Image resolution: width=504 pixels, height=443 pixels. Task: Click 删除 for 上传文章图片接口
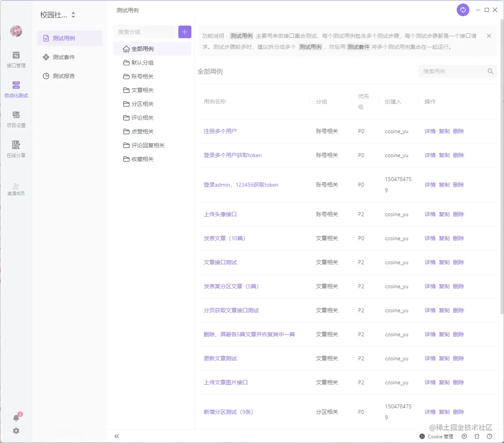tap(458, 382)
